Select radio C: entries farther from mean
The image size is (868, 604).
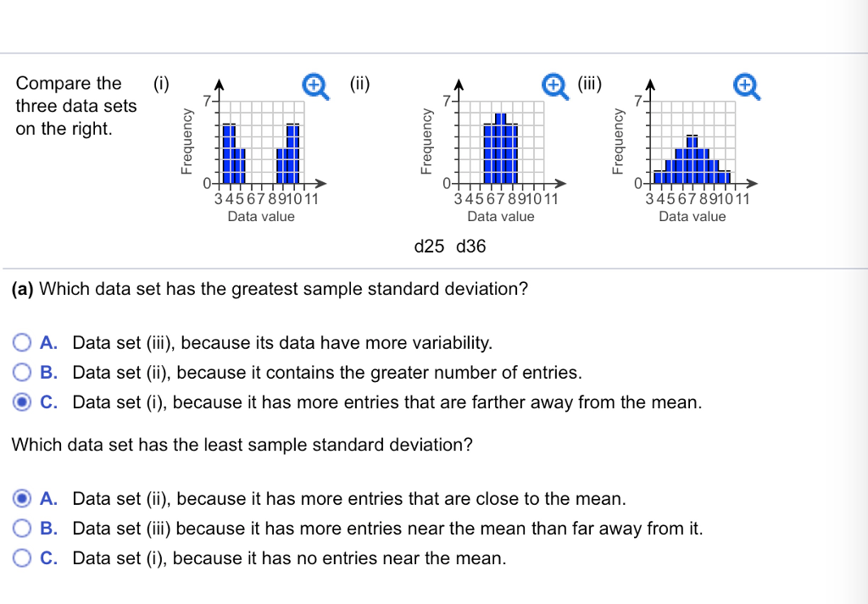click(x=23, y=402)
